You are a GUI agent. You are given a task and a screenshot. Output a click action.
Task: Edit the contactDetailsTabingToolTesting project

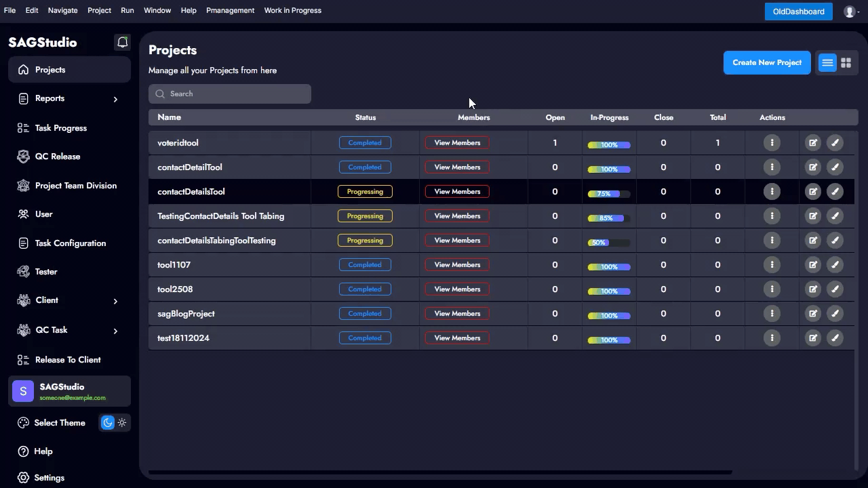point(812,241)
